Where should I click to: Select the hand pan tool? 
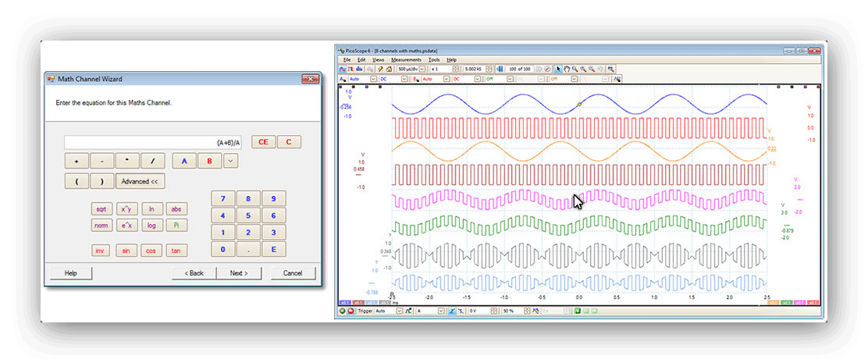(x=566, y=69)
